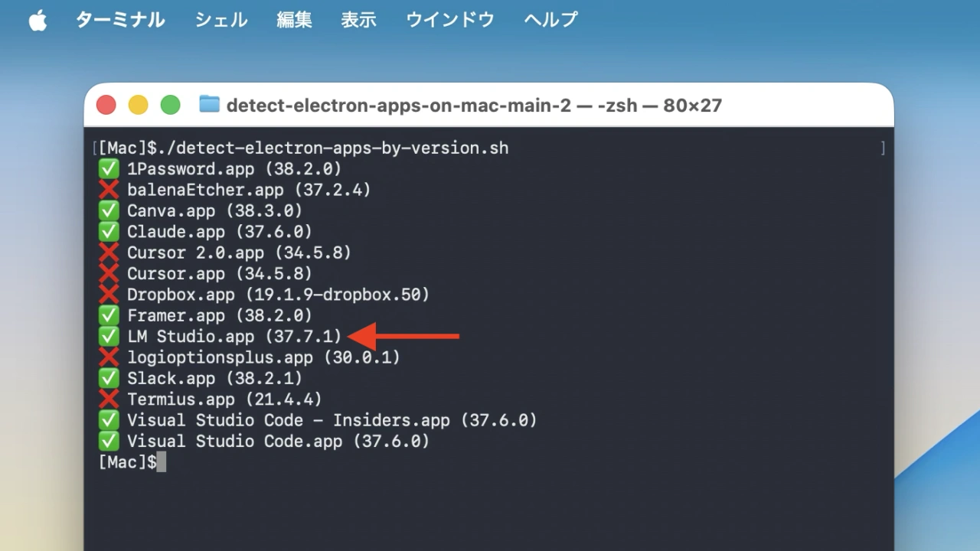980x551 pixels.
Task: Click the green checkmark beside 1Password.app
Action: point(108,168)
